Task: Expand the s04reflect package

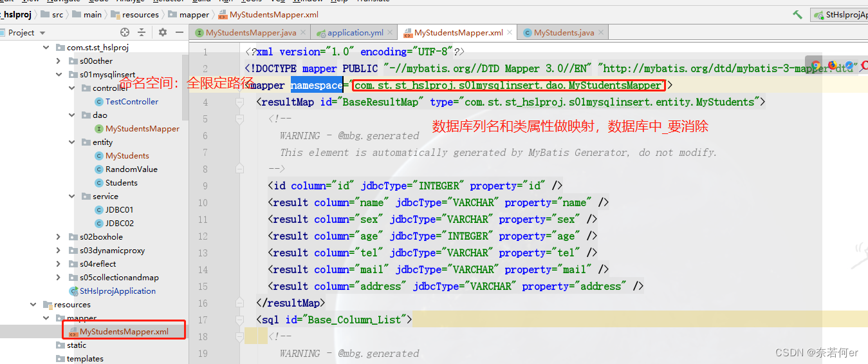Action: click(59, 264)
